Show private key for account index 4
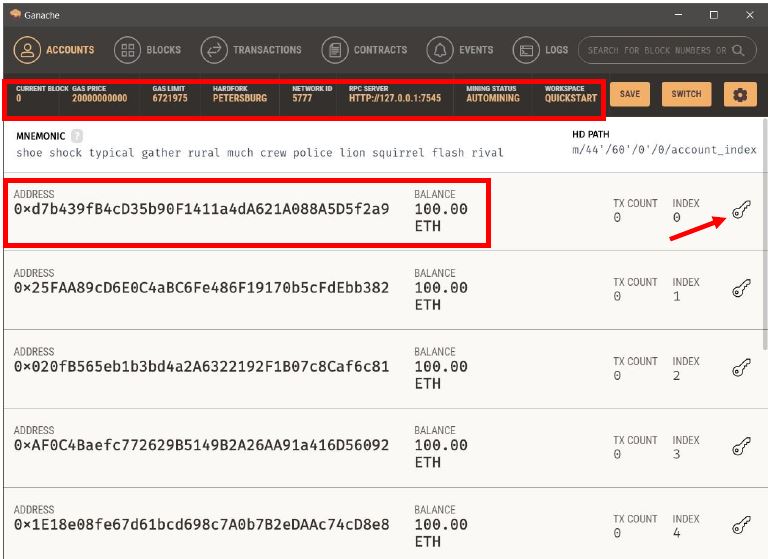The width and height of the screenshot is (768, 559). coord(740,525)
